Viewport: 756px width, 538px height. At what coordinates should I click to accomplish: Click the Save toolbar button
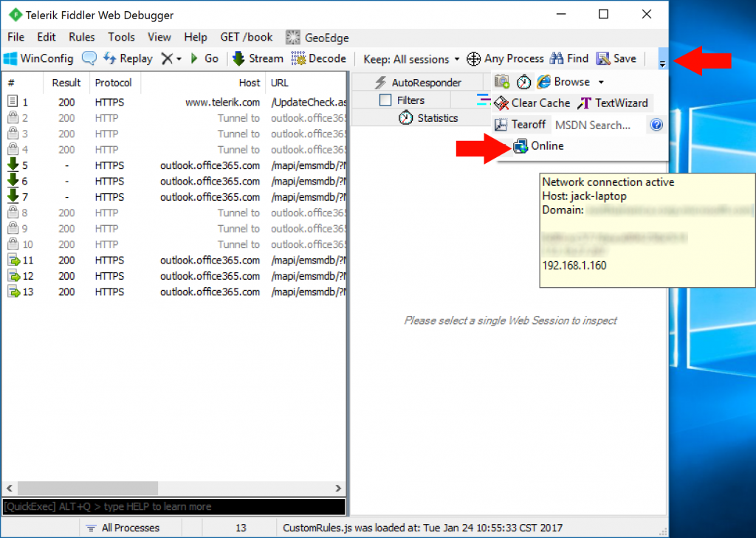point(616,58)
